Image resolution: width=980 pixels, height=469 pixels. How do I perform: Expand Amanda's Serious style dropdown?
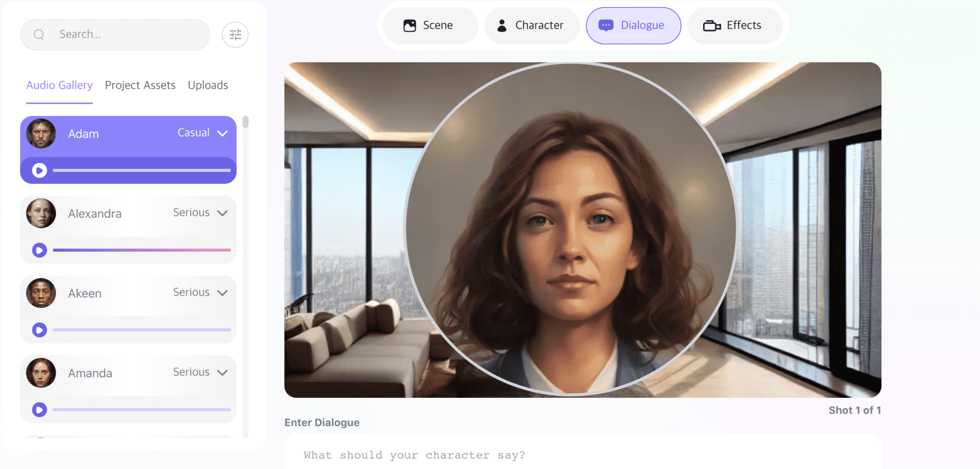coord(200,372)
